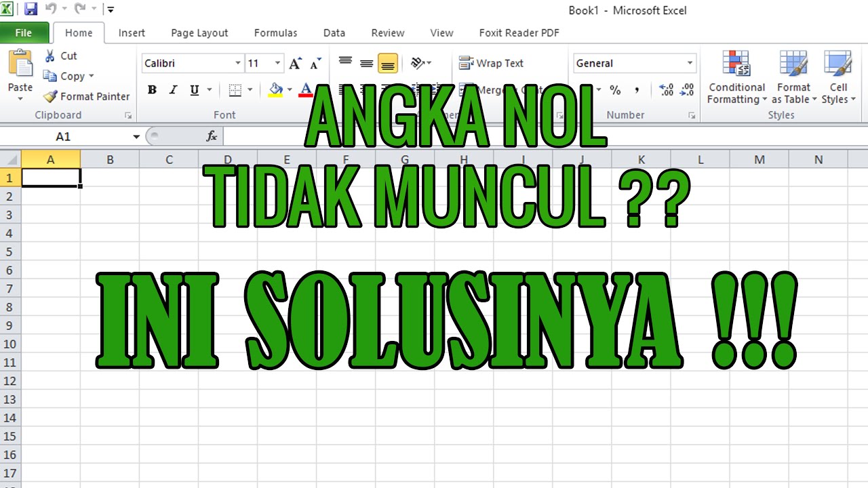
Task: Select row 14 header
Action: pos(10,418)
